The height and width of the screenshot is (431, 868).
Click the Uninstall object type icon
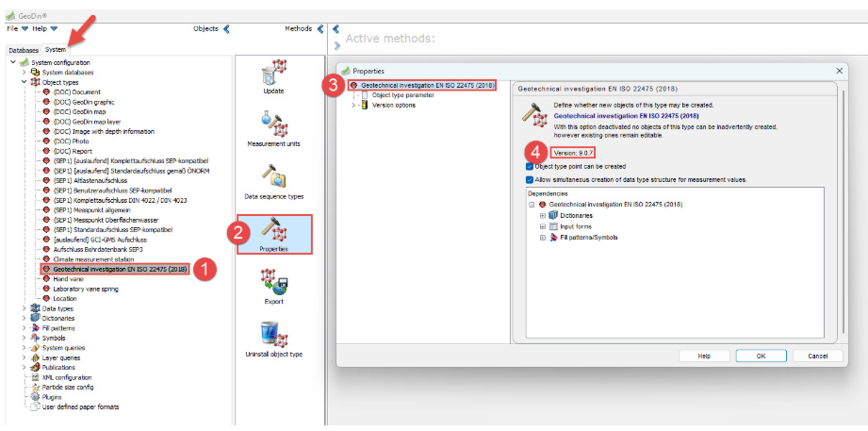tap(273, 336)
